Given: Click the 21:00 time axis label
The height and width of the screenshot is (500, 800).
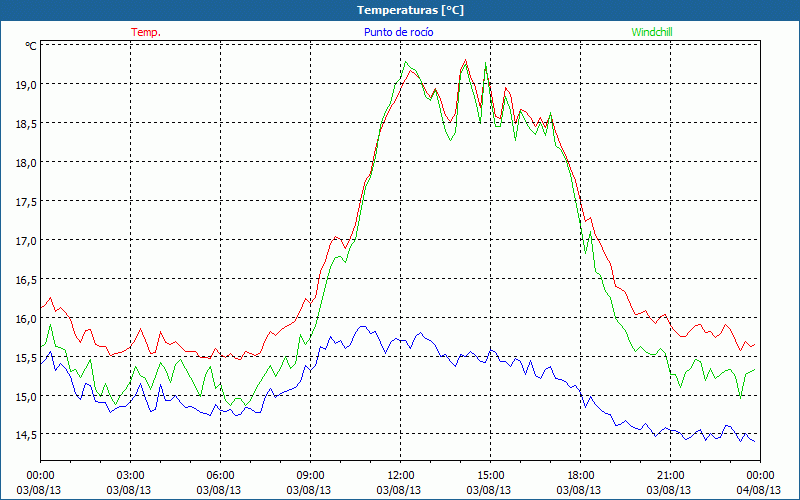Looking at the screenshot, I should 670,476.
